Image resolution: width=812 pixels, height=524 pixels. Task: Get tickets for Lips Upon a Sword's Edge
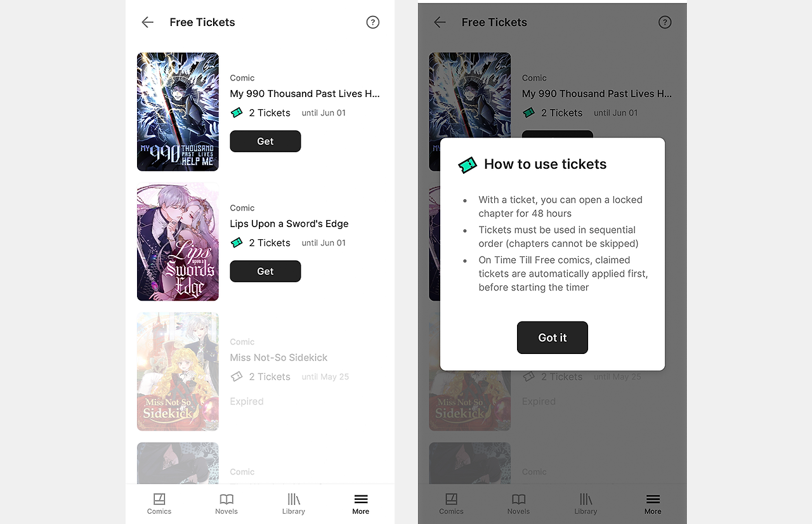pyautogui.click(x=265, y=272)
